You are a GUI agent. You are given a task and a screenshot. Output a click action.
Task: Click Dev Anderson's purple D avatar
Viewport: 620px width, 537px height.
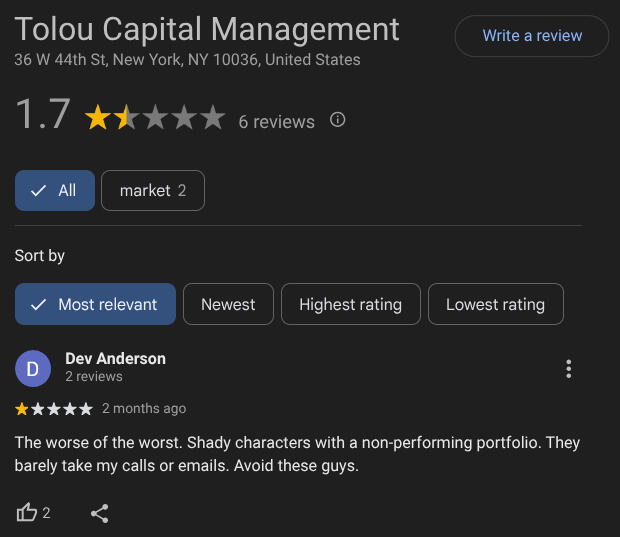[x=33, y=368]
